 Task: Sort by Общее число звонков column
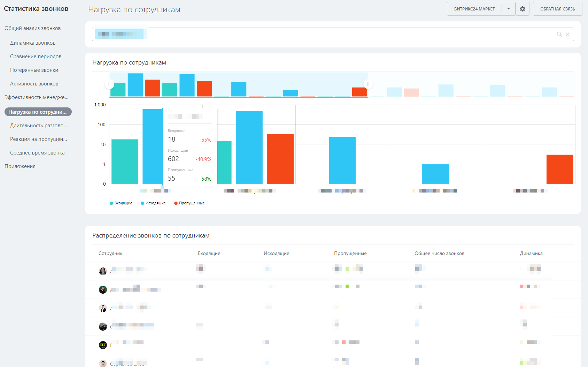pyautogui.click(x=439, y=253)
